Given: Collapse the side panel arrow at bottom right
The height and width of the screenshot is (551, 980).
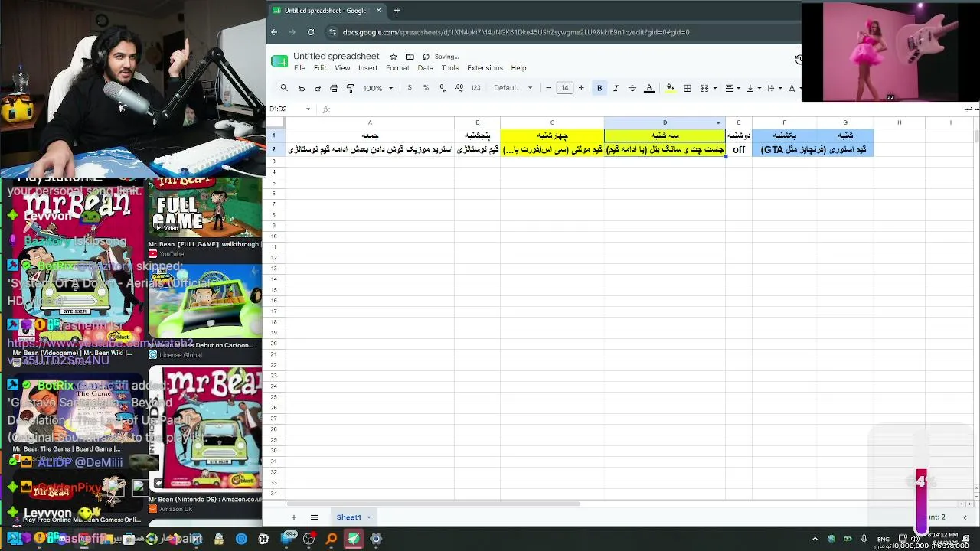Looking at the screenshot, I should [x=965, y=517].
